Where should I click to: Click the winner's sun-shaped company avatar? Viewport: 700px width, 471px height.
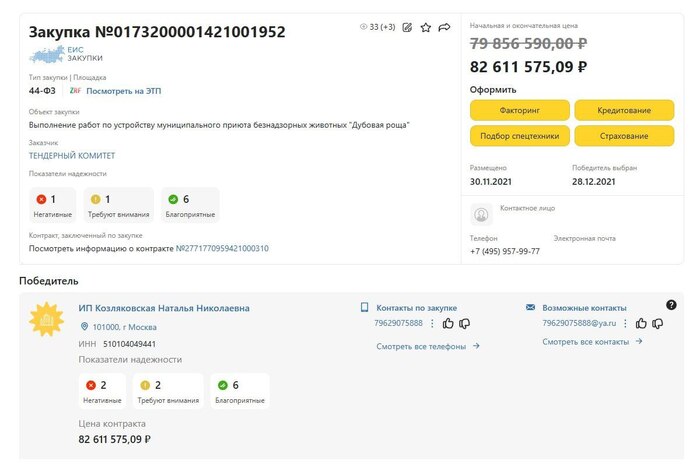click(x=46, y=318)
